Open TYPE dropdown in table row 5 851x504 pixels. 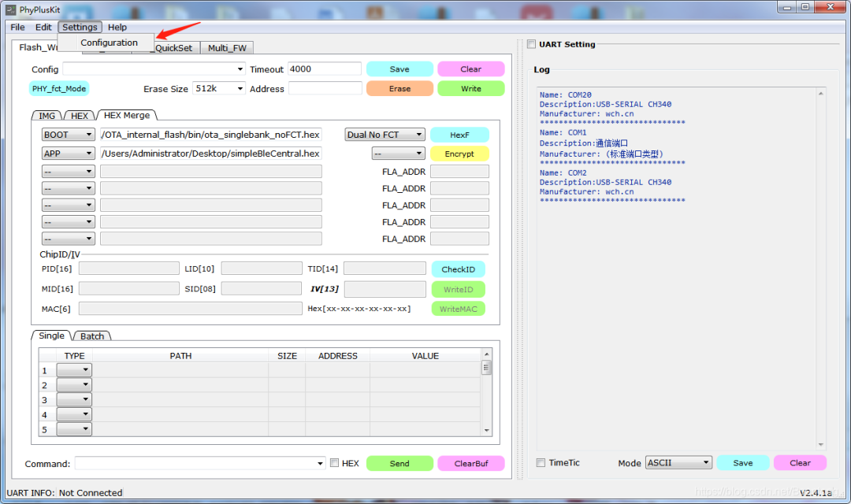point(74,429)
